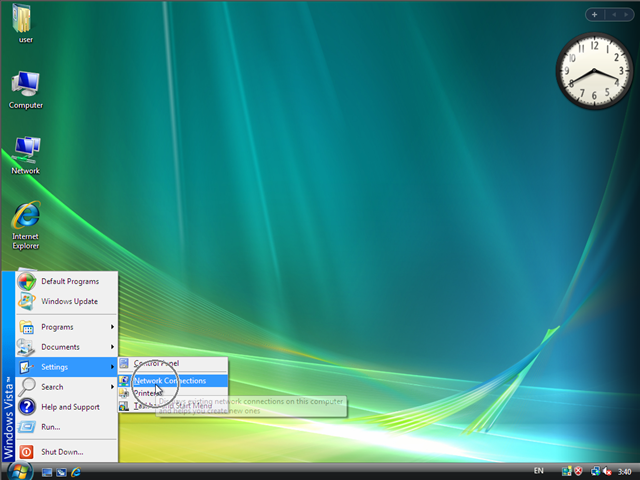Choose Shut Down... in Start menu
Screen dimensions: 640x480
point(67,452)
